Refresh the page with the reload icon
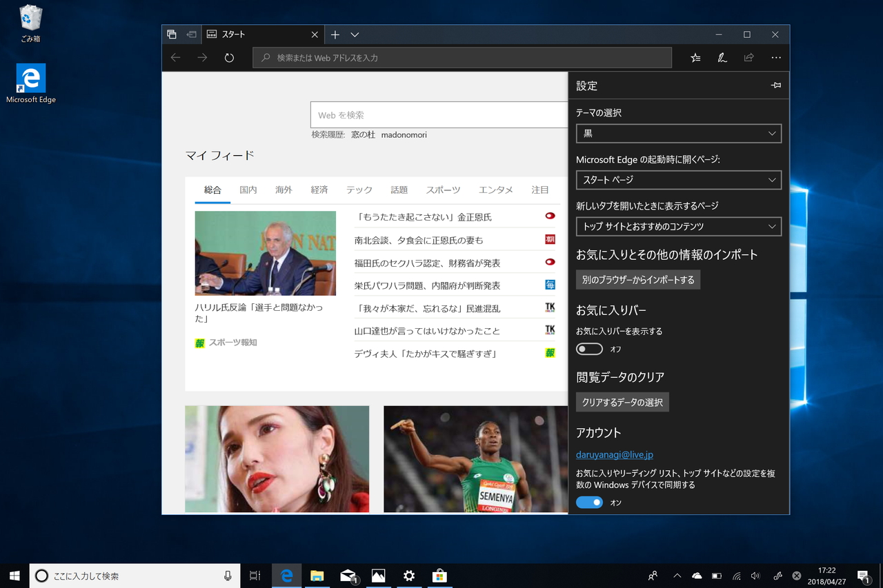The image size is (883, 588). point(230,57)
